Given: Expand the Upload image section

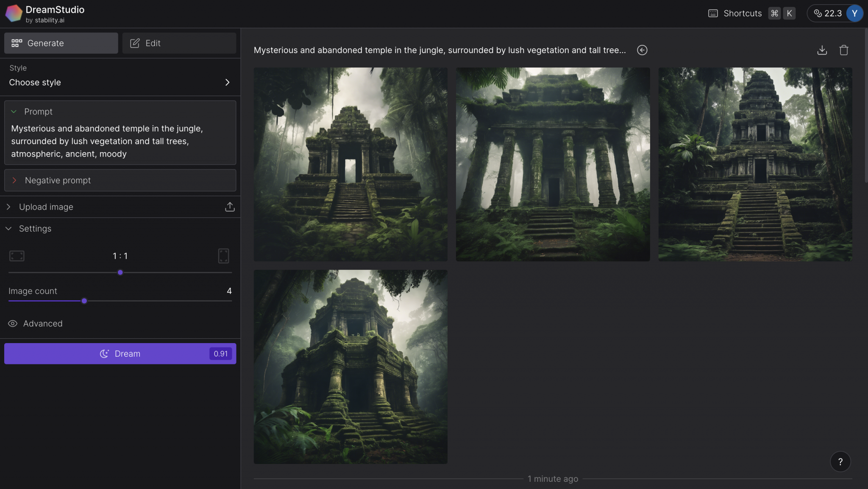Looking at the screenshot, I should point(8,207).
